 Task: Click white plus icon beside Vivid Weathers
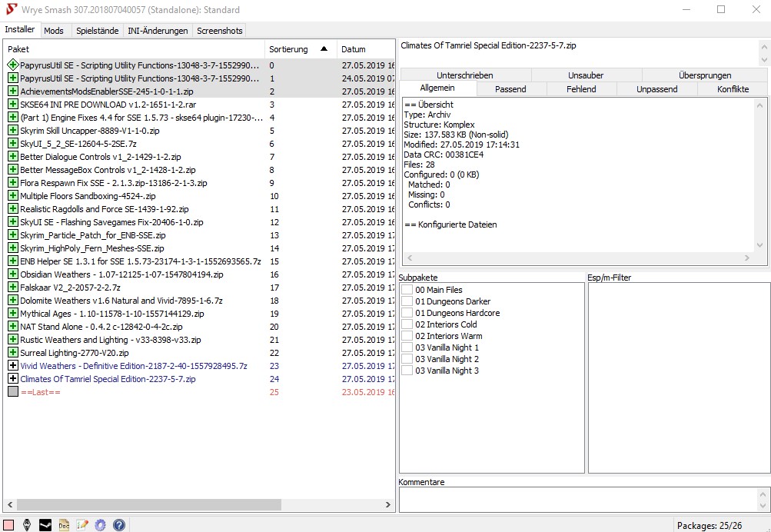click(x=13, y=365)
